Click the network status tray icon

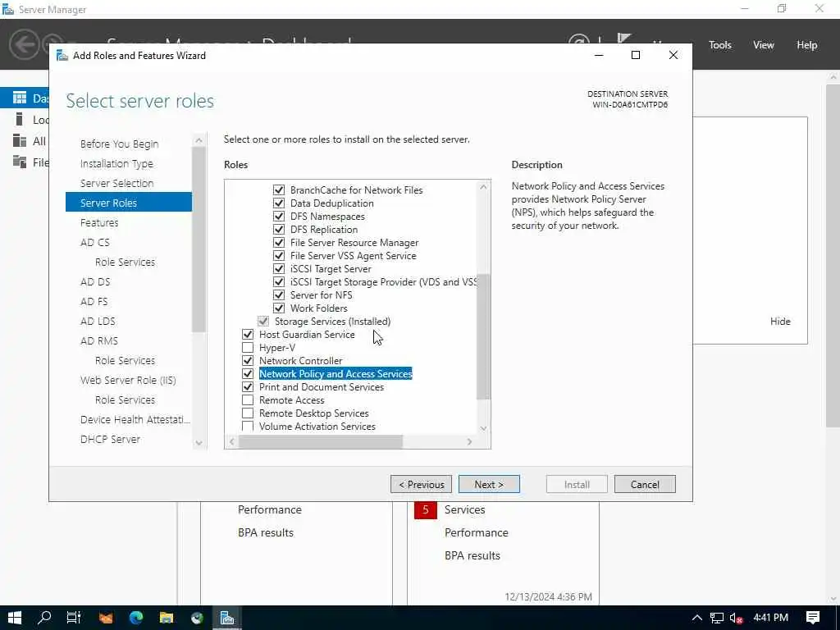point(717,619)
